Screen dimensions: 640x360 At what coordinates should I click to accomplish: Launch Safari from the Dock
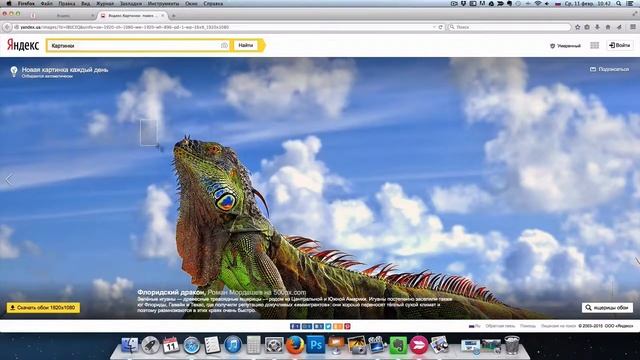(x=191, y=345)
